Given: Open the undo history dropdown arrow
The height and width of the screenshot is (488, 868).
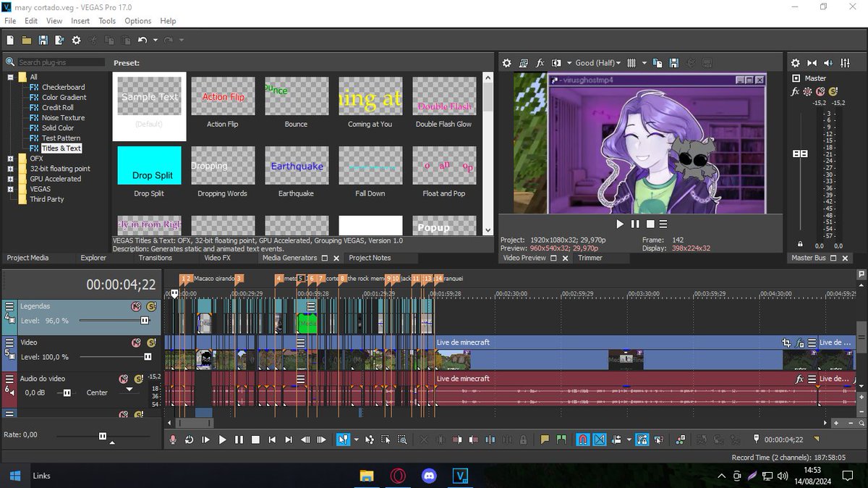Looking at the screenshot, I should click(154, 40).
